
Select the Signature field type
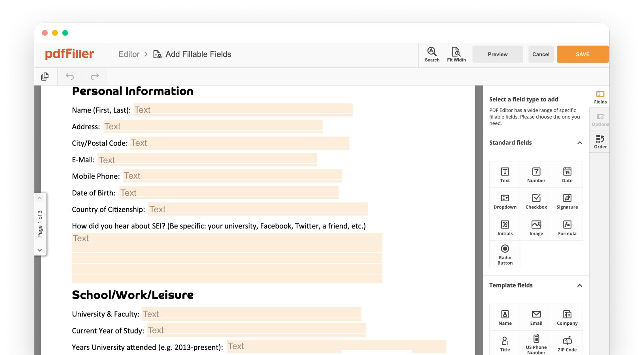click(x=567, y=201)
